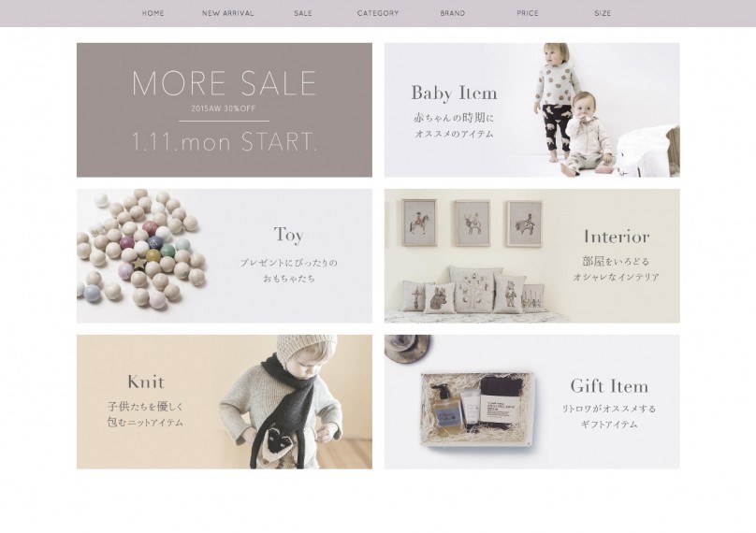Open the CATEGORY menu item
Viewport: 756px width, 533px height.
(378, 13)
